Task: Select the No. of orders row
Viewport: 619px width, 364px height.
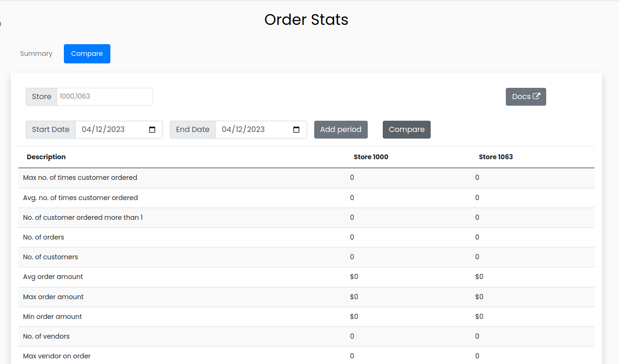Action: tap(44, 237)
